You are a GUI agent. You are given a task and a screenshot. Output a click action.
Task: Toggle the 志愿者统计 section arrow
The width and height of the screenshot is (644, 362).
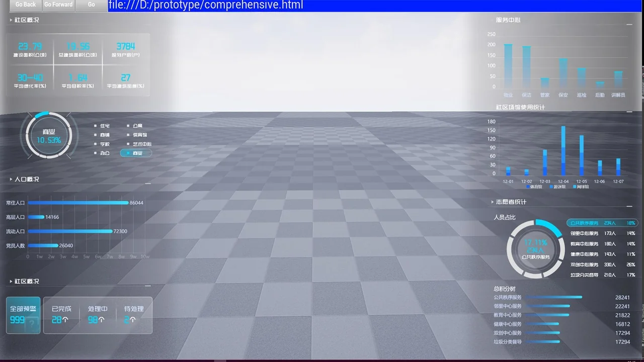(493, 202)
